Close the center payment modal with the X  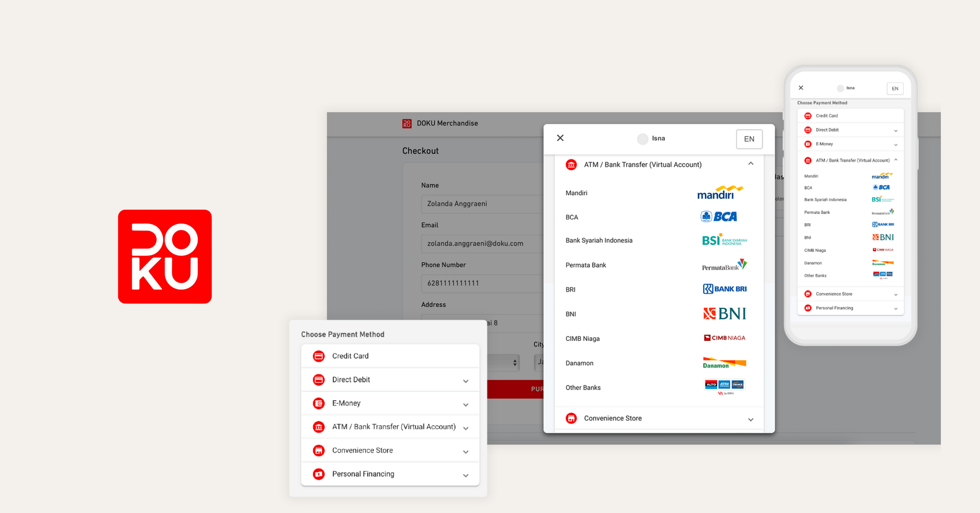560,138
